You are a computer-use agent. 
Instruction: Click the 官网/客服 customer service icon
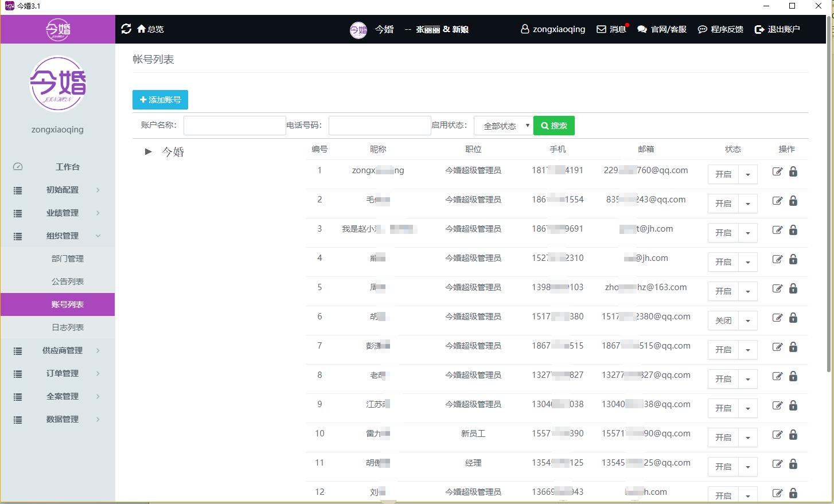click(x=661, y=29)
